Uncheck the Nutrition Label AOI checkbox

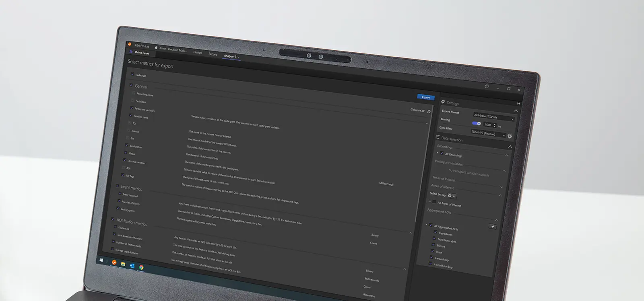pos(434,238)
